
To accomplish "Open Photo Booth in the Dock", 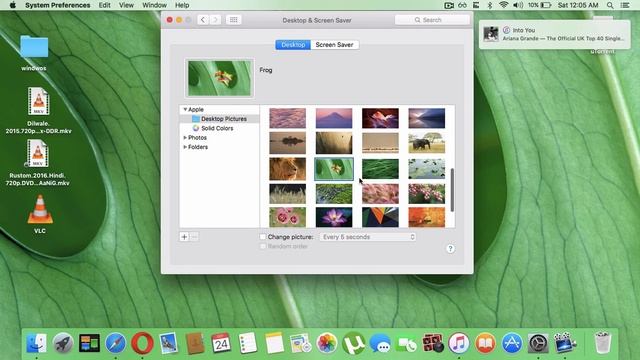I will [433, 343].
